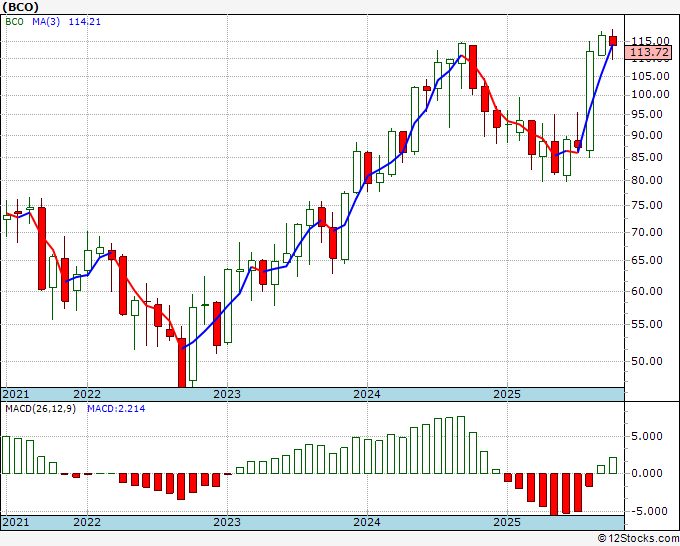Click the -5.000 MACD axis label

click(x=648, y=511)
